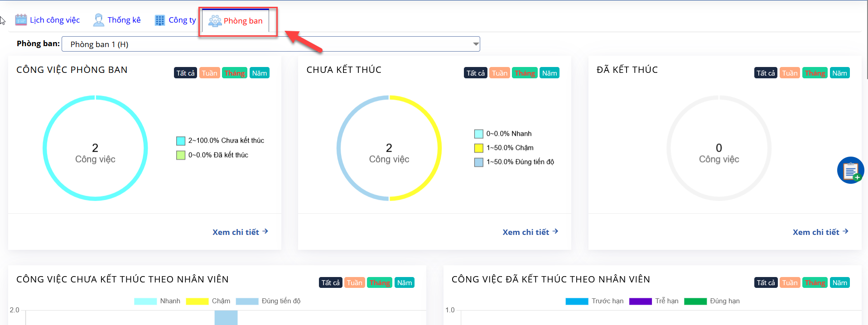This screenshot has width=868, height=325.
Task: Click the yellow Chậm segment of donut chart
Action: 440,148
